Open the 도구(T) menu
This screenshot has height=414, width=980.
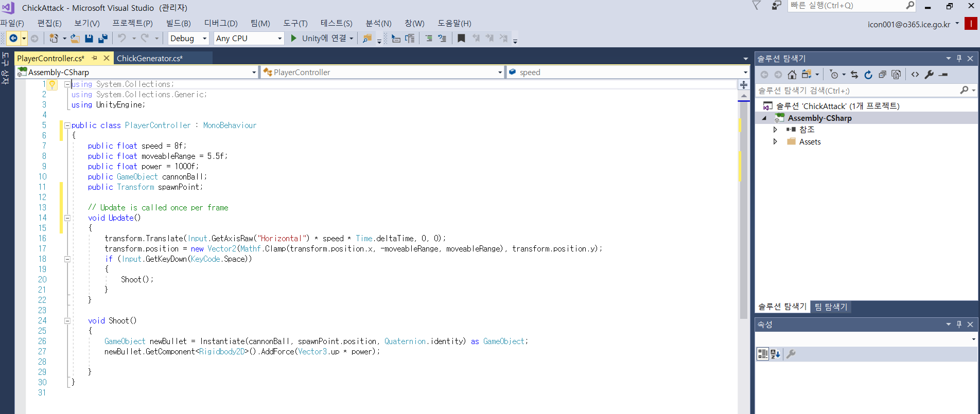(x=295, y=24)
